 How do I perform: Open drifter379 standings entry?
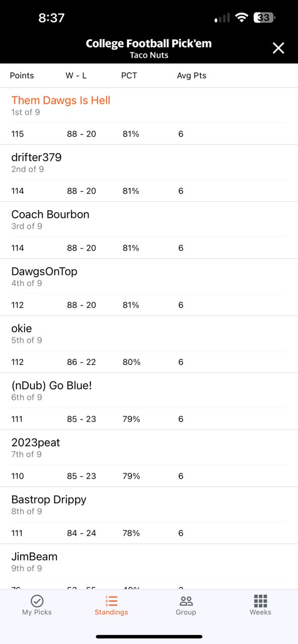click(x=149, y=173)
